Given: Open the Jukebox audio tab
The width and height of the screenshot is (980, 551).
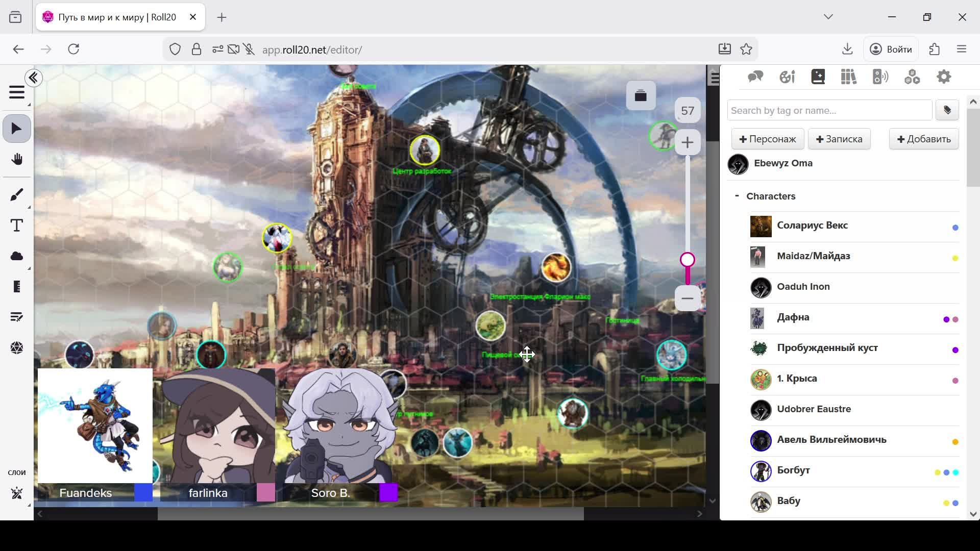Looking at the screenshot, I should click(880, 77).
